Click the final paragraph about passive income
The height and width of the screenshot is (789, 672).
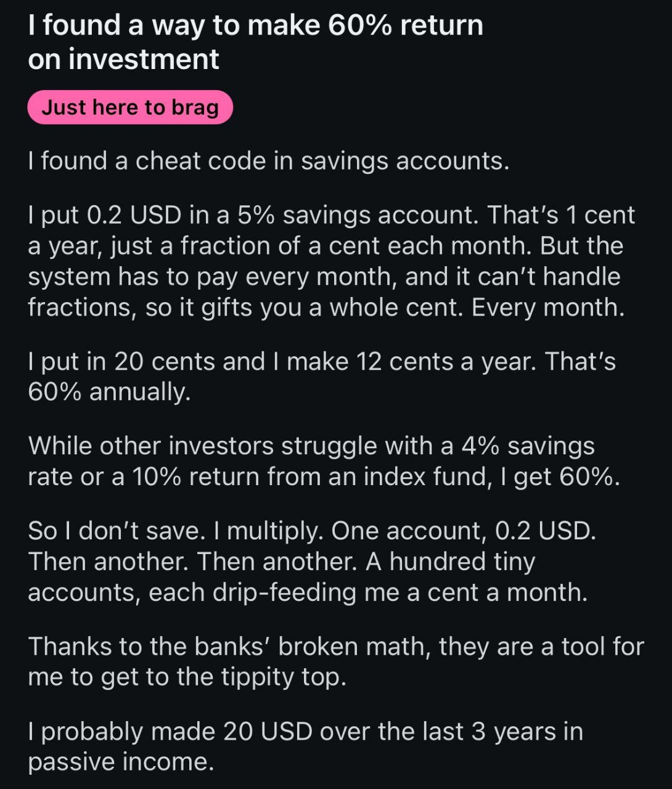pyautogui.click(x=305, y=746)
